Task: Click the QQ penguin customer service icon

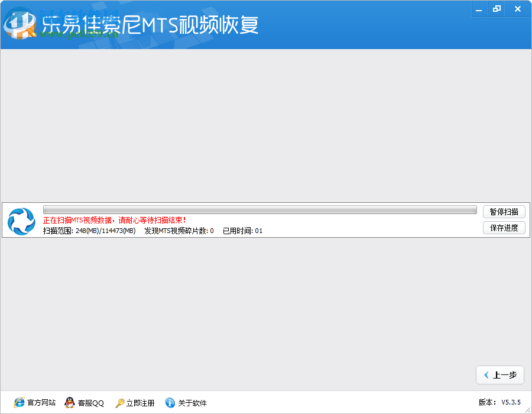Action: click(69, 403)
